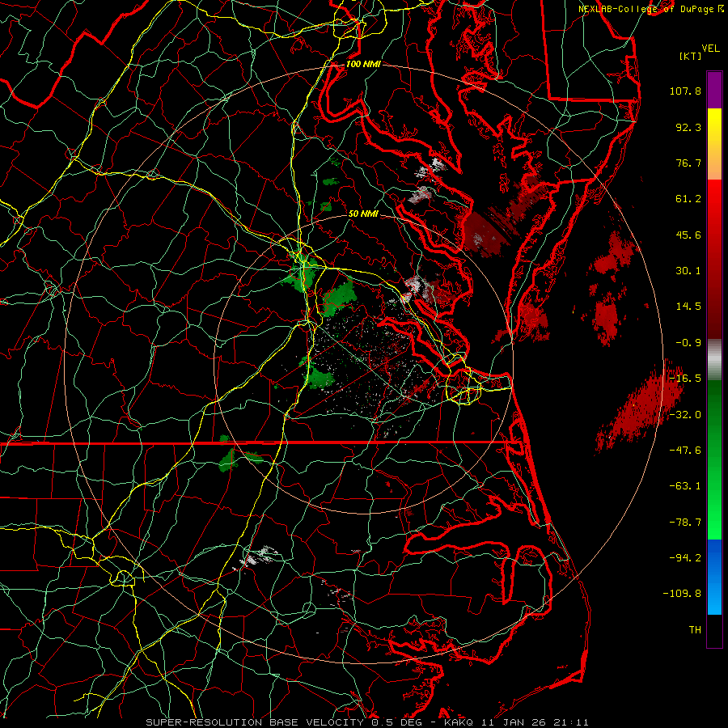Click the 76.7 velocity scale value
The image size is (728, 728).
click(x=688, y=163)
